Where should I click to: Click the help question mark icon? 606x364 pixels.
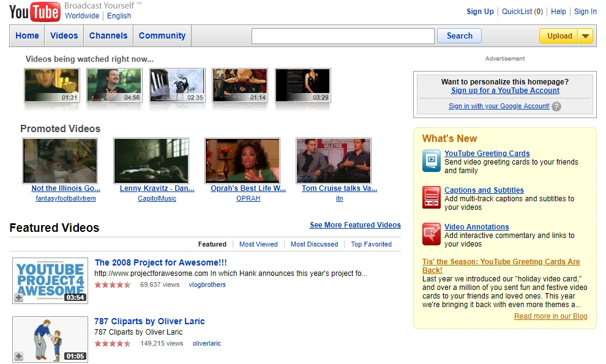click(556, 106)
